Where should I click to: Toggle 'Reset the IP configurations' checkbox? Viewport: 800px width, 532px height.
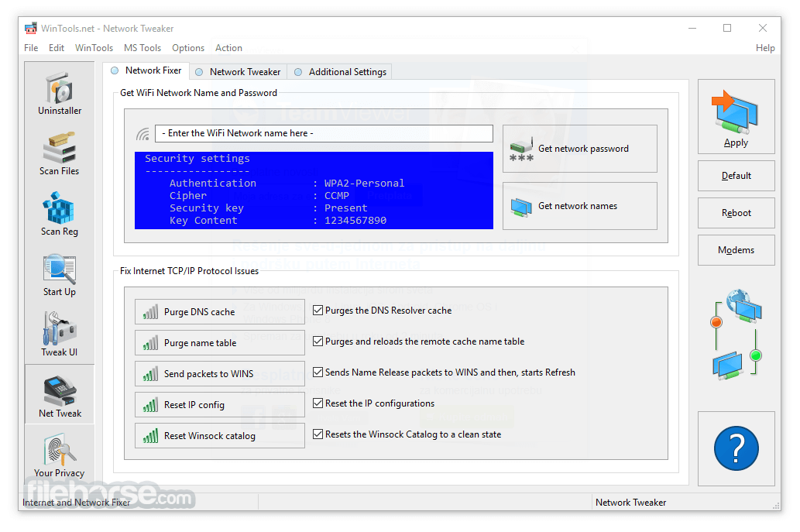pyautogui.click(x=318, y=403)
